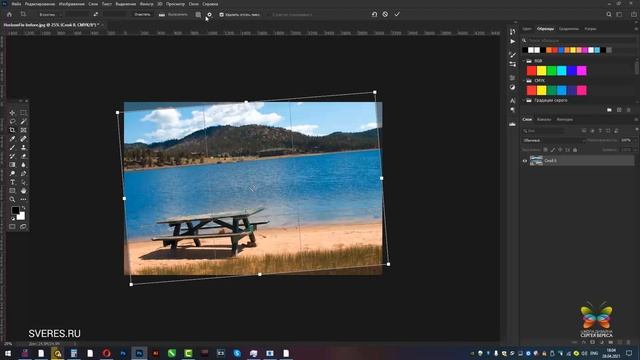Hide the Слой 0 layer

[x=525, y=161]
